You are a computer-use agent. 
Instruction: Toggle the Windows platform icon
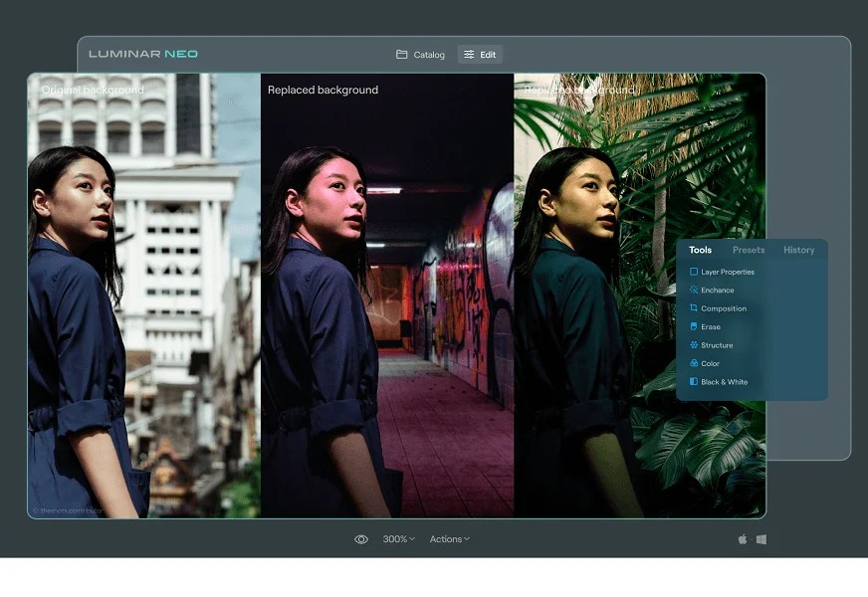(760, 538)
